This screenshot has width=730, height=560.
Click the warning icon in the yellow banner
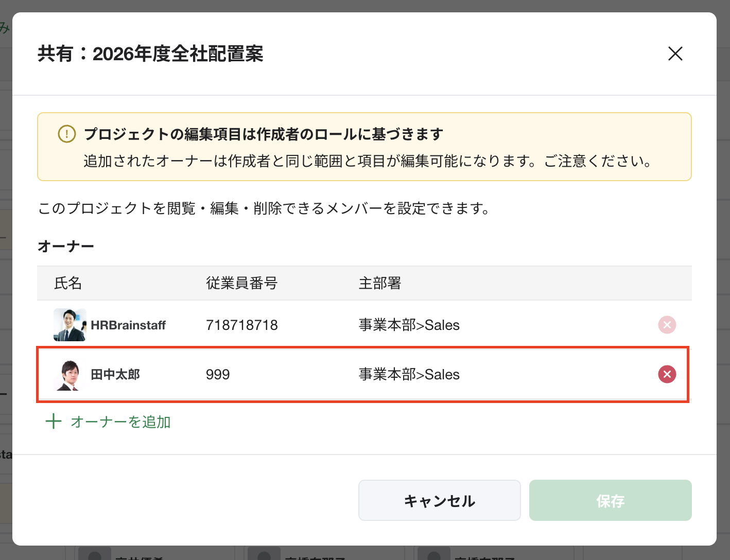pyautogui.click(x=67, y=134)
